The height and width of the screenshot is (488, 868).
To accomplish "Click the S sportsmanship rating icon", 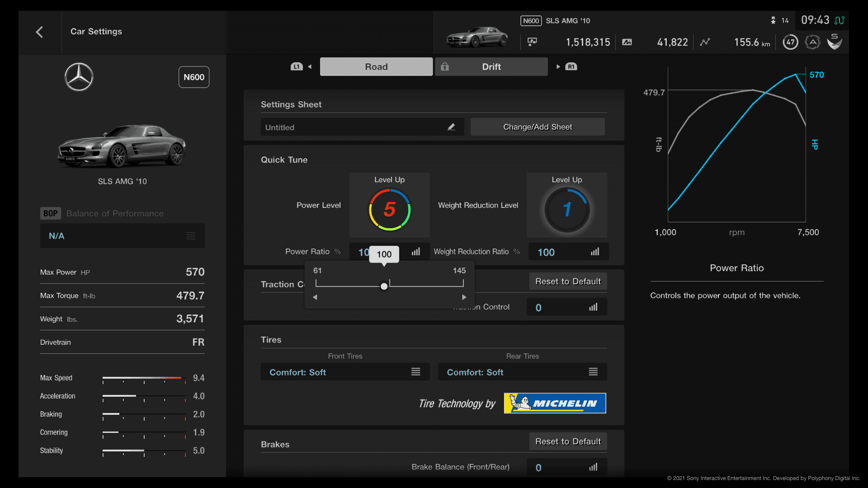I will [x=835, y=42].
